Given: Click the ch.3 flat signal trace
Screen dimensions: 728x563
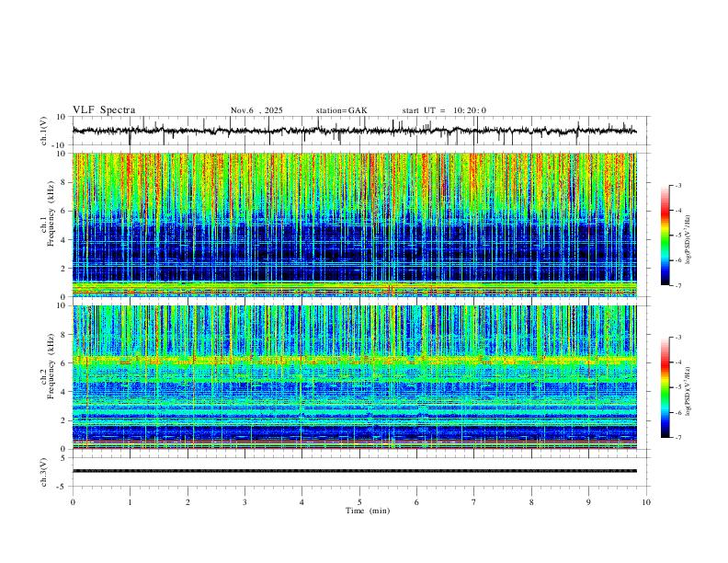Looking at the screenshot, I should pyautogui.click(x=354, y=471).
